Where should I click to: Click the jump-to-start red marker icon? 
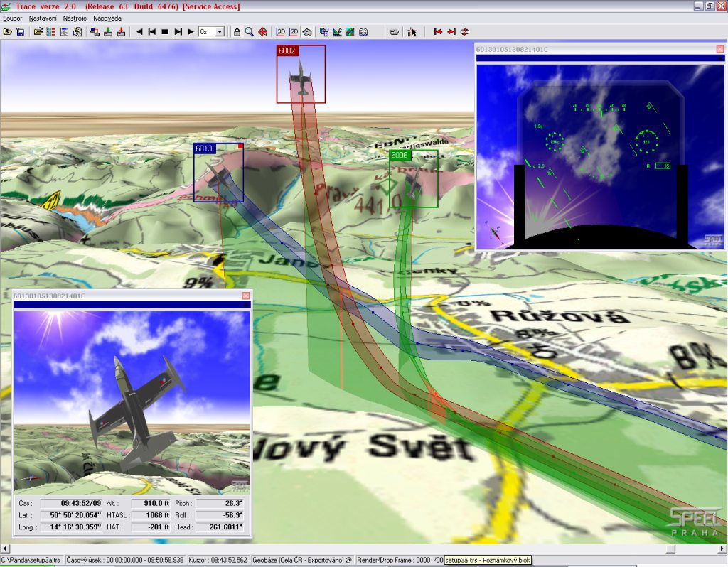tap(438, 32)
